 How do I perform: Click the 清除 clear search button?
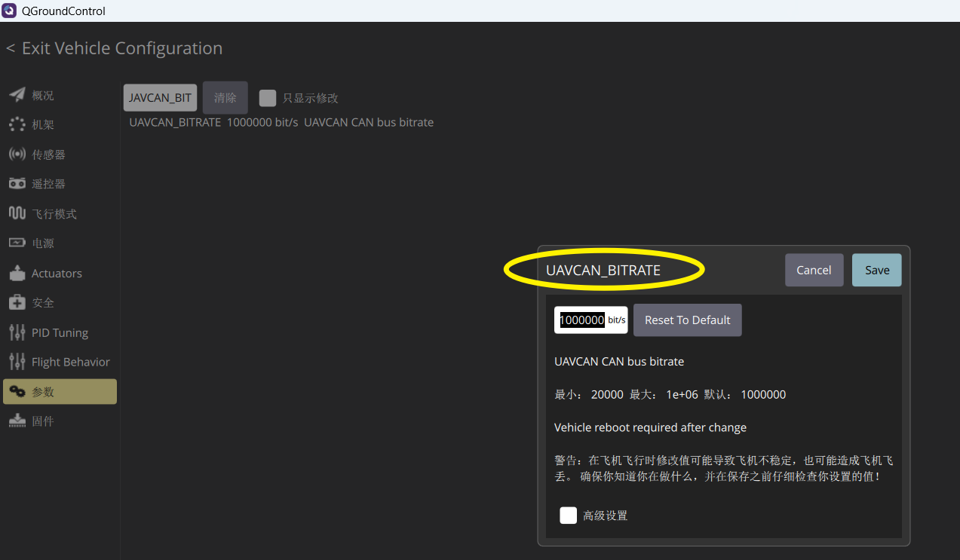coord(225,98)
